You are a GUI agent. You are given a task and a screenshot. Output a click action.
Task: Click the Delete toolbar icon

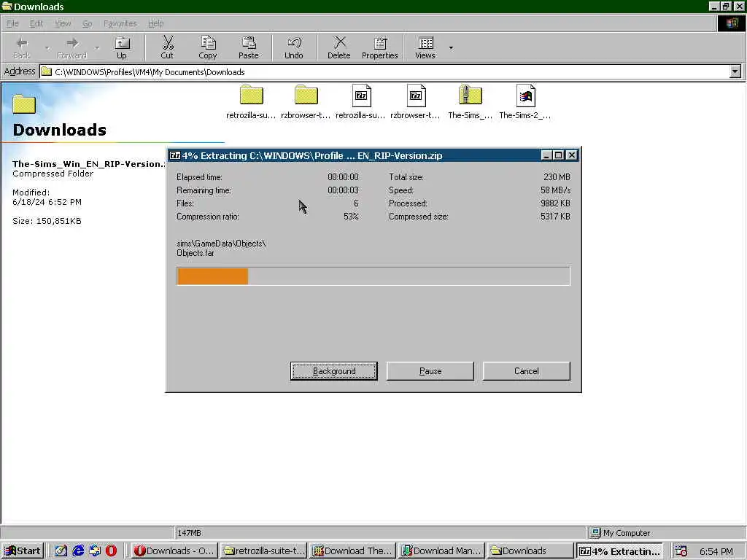tap(339, 47)
